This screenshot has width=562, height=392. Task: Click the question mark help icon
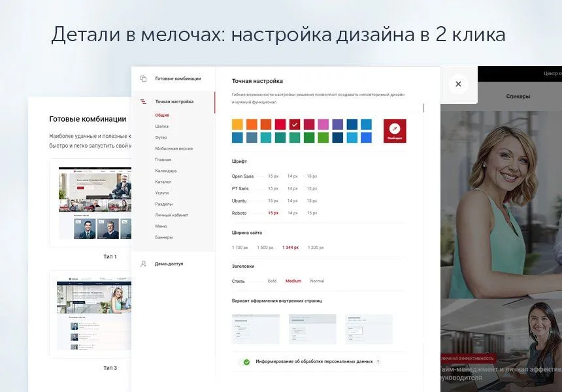[378, 361]
